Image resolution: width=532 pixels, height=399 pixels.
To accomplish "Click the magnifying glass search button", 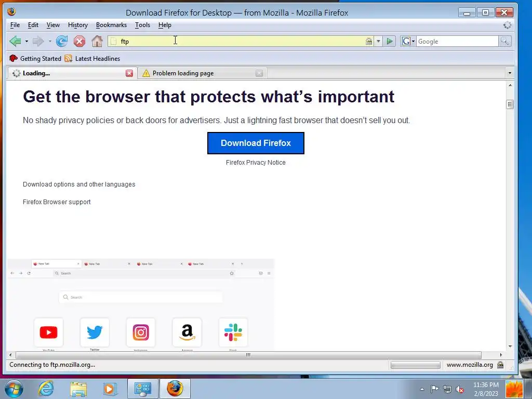I will (505, 42).
